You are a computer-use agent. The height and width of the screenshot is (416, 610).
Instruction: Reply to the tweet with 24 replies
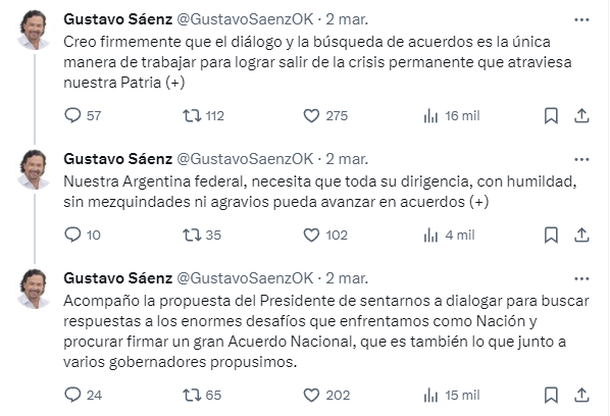(x=72, y=394)
